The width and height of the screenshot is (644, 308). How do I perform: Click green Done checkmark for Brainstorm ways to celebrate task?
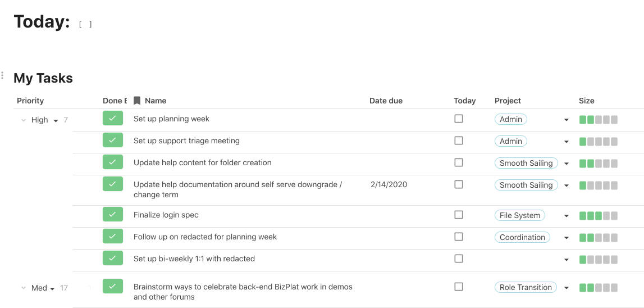point(113,286)
